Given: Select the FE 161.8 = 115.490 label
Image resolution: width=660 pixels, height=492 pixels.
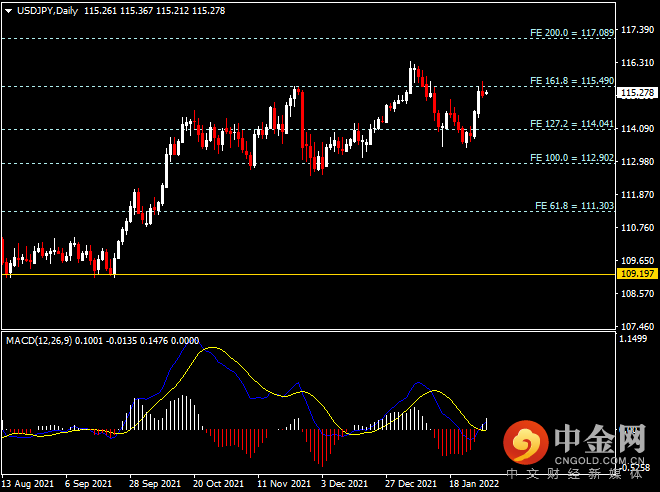Looking at the screenshot, I should tap(572, 81).
